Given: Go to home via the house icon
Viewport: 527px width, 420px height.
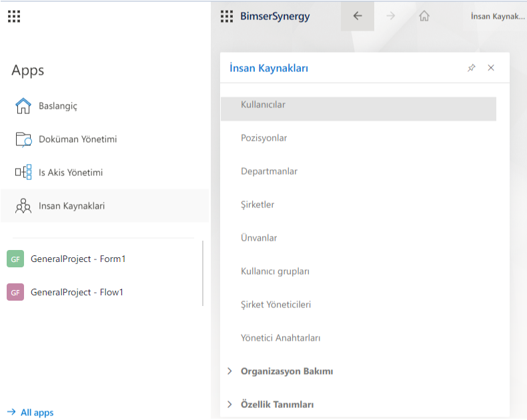Looking at the screenshot, I should point(424,17).
